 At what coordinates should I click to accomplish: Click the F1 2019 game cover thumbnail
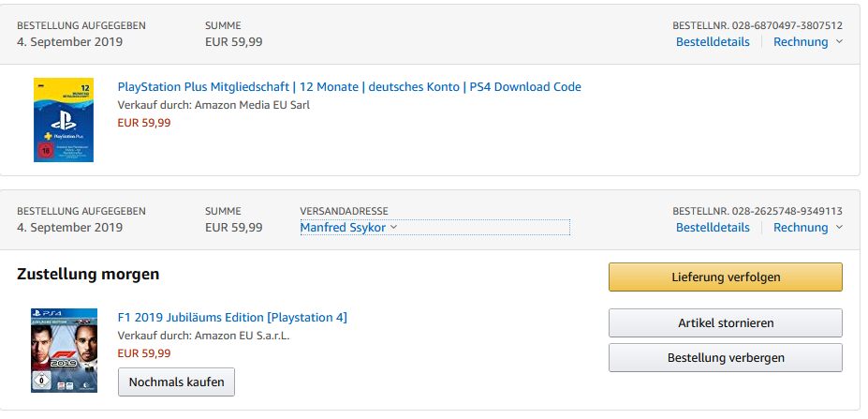click(x=64, y=351)
